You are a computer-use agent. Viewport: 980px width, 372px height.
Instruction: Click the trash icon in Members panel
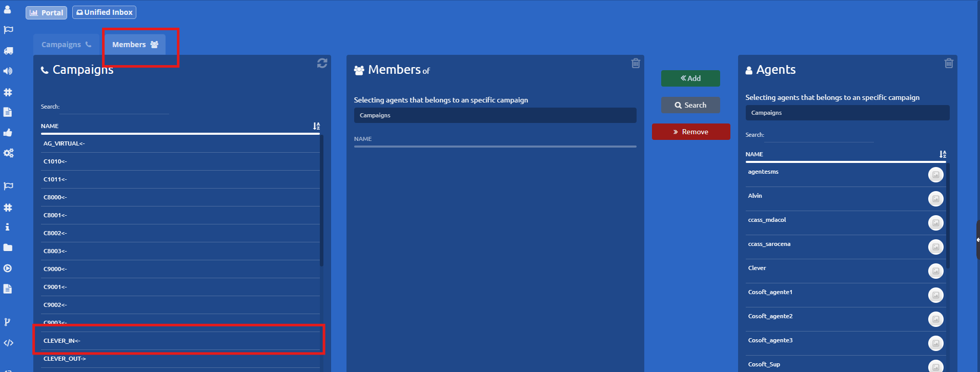click(636, 63)
